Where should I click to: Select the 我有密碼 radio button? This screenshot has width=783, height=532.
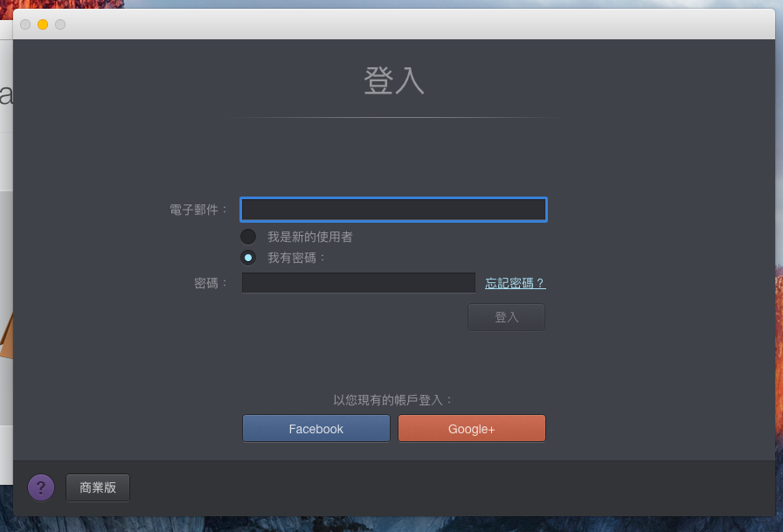[248, 258]
